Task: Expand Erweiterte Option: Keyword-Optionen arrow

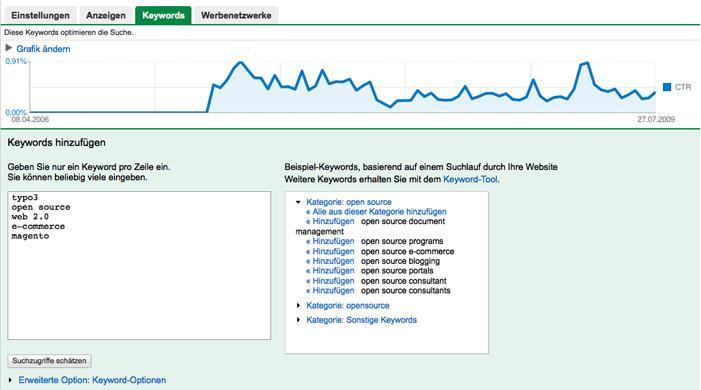Action: coord(10,380)
